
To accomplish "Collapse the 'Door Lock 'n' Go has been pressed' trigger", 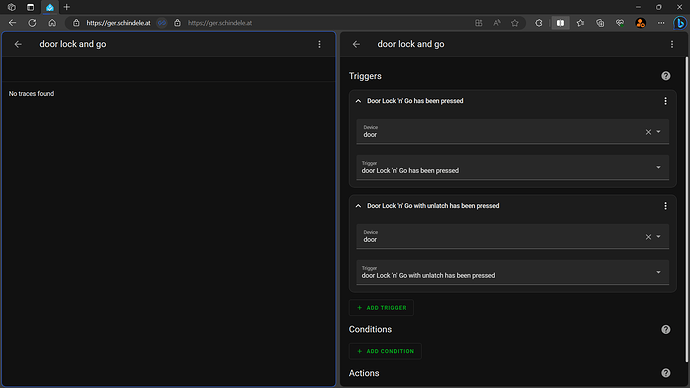I will click(x=358, y=101).
